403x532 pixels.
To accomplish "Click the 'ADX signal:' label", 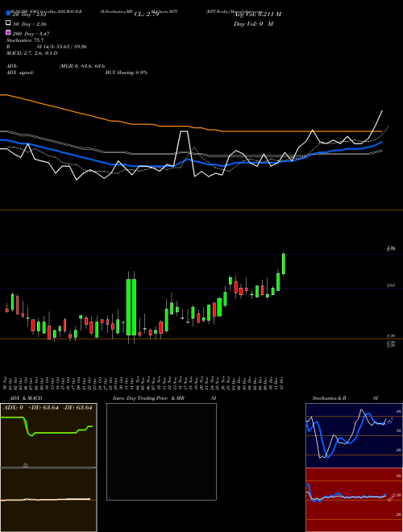I will (20, 73).
